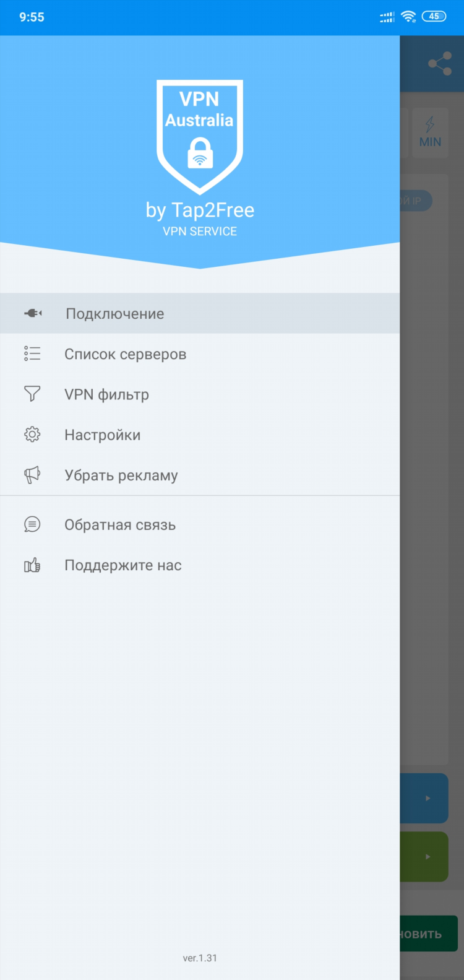
Task: Click the chat bubble icon beside Обратная связь
Action: [x=32, y=524]
